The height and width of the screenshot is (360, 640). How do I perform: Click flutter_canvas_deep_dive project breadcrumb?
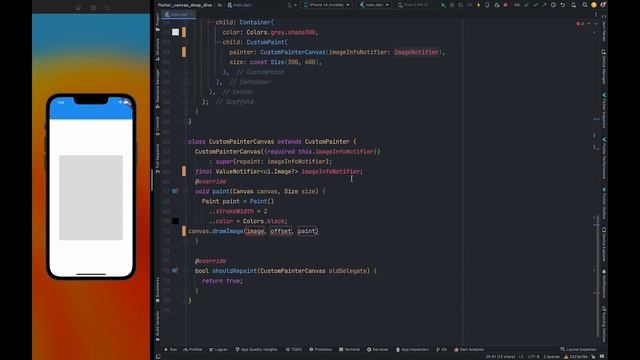pos(185,5)
